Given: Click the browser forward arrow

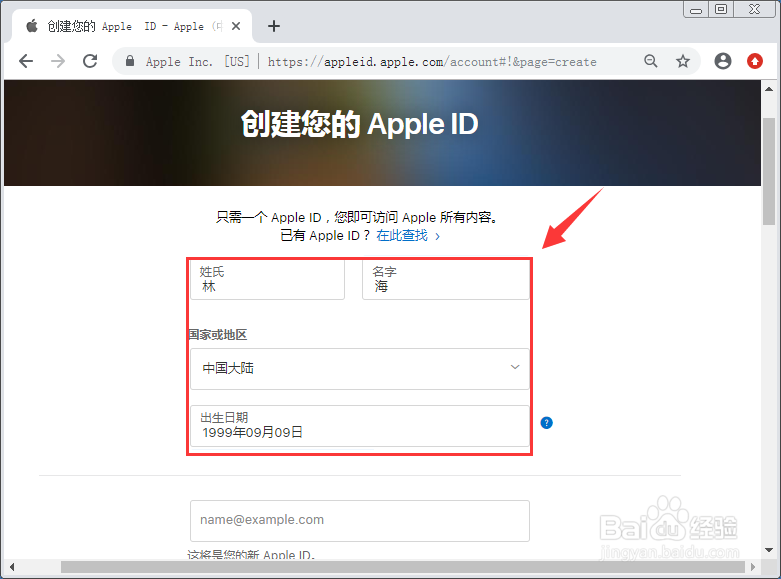Looking at the screenshot, I should [58, 61].
